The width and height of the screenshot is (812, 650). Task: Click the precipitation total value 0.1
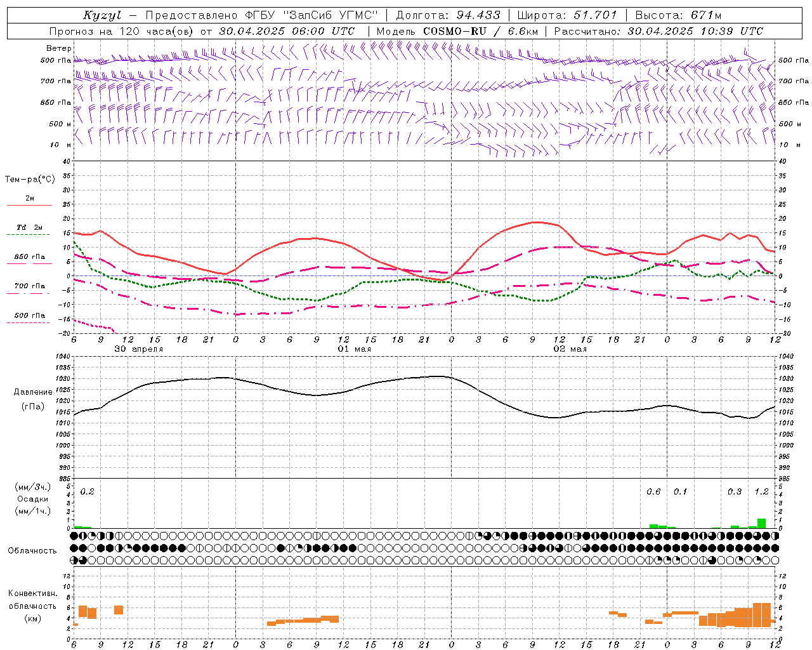(x=680, y=492)
